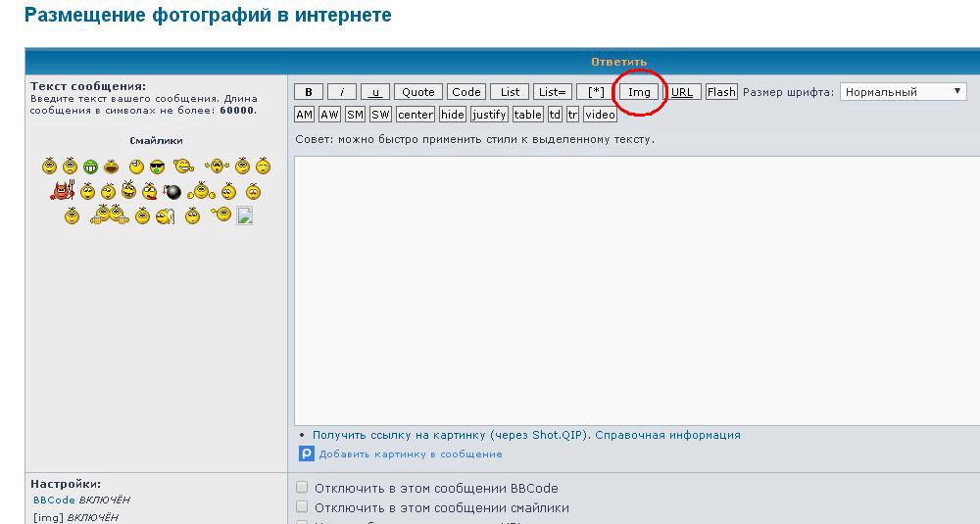The height and width of the screenshot is (524, 980).
Task: Insert the smiley sticking its red tongue out
Action: click(149, 192)
